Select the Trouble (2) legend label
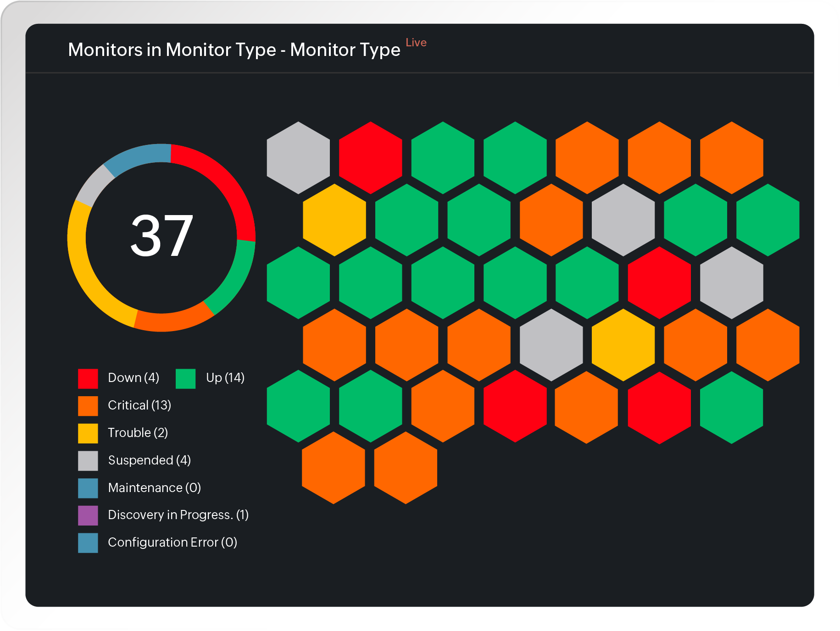Image resolution: width=840 pixels, height=631 pixels. pos(138,433)
